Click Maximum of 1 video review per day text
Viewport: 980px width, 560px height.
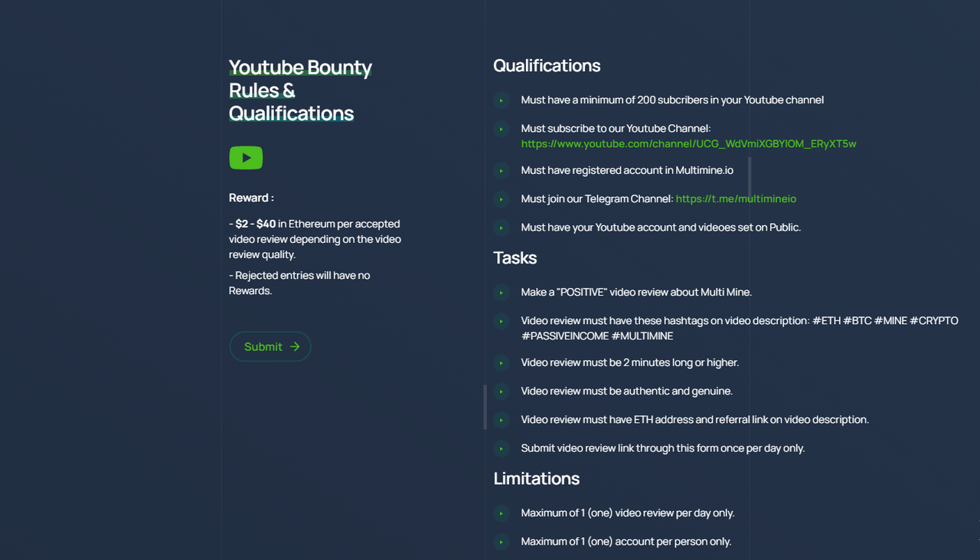click(628, 513)
